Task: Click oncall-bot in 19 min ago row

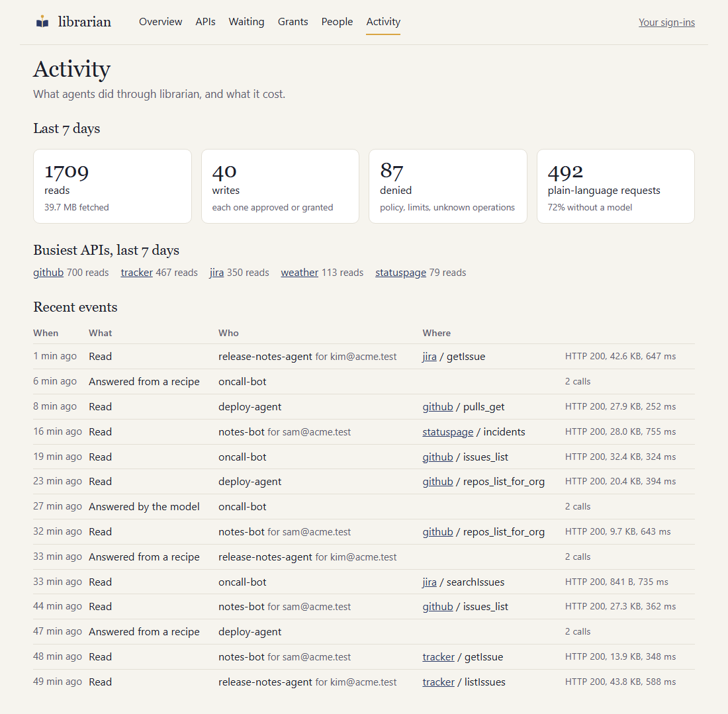Action: click(242, 457)
